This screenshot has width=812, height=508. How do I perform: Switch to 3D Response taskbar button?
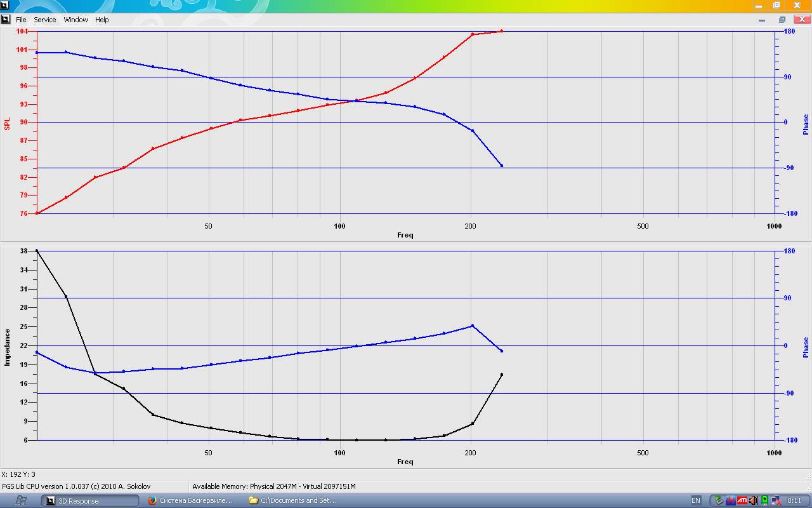point(90,500)
